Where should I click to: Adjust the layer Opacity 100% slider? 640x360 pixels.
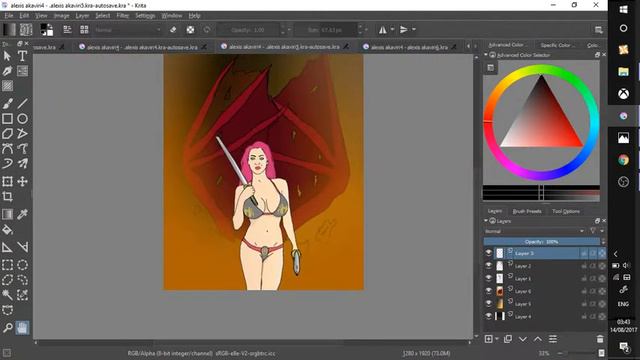[x=542, y=242]
